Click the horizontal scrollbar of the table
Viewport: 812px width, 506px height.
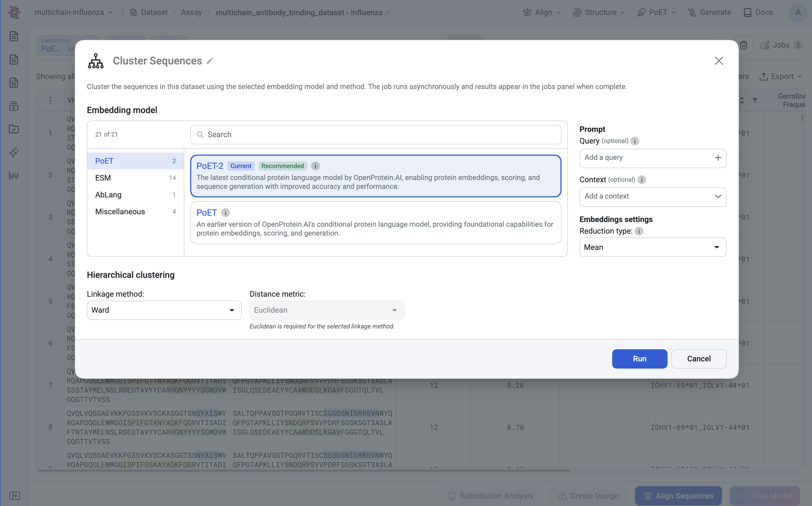[x=304, y=471]
